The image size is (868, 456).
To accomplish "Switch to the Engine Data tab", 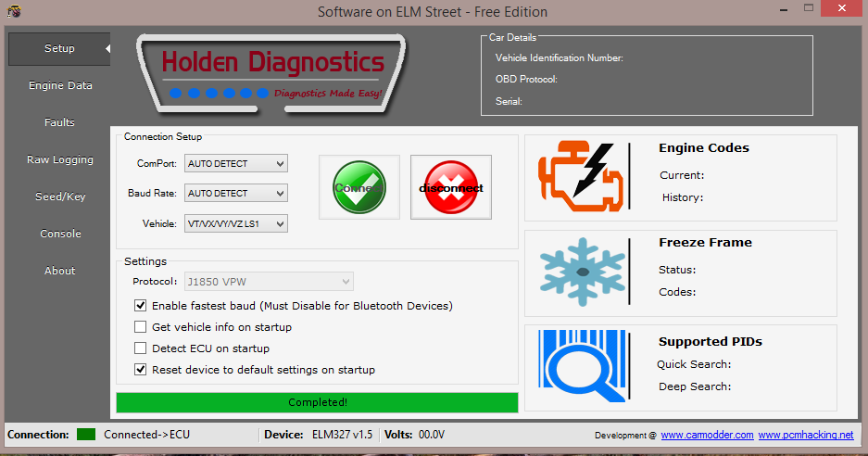I will point(60,85).
